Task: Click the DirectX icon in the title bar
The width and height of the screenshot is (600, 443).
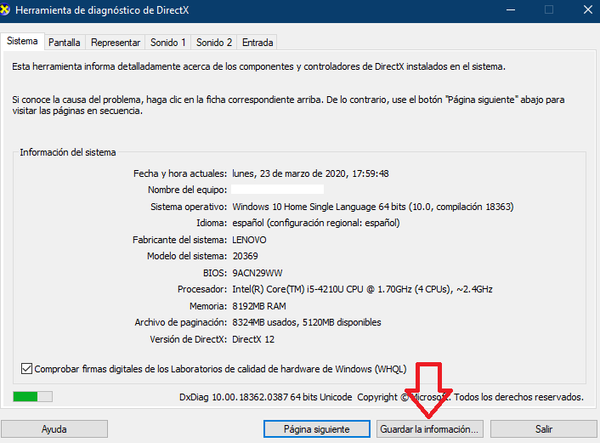Action: click(4, 10)
